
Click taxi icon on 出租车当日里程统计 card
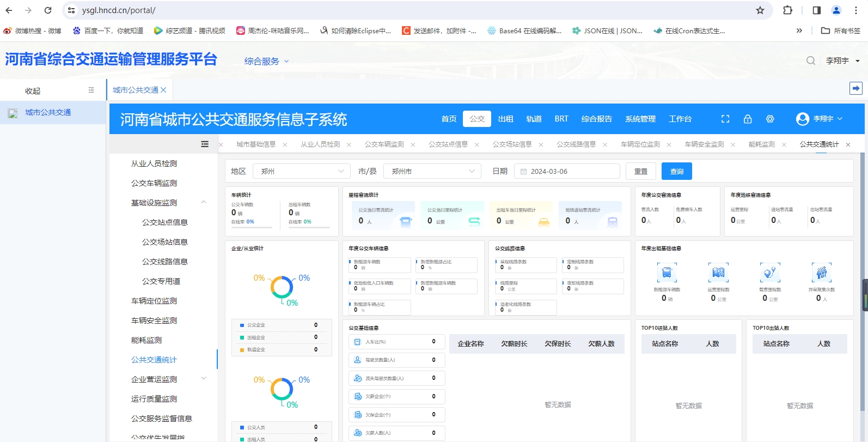pos(544,221)
